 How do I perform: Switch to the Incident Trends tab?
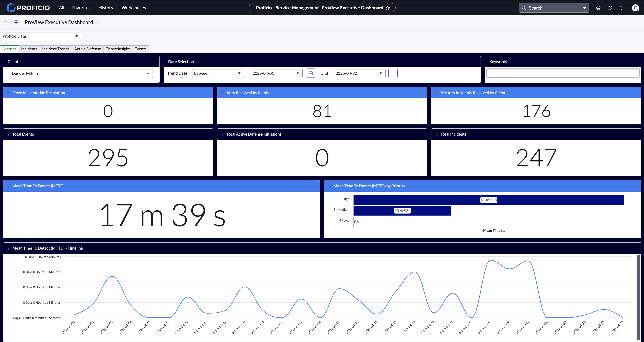(x=56, y=49)
